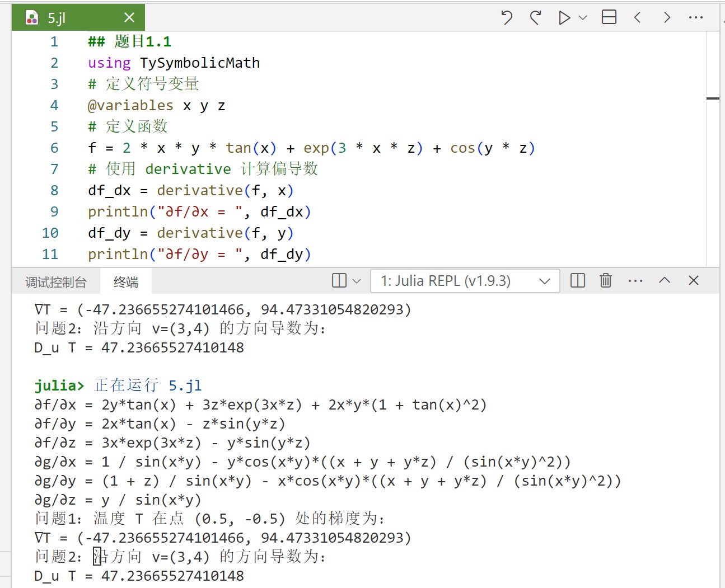This screenshot has height=588, width=725.
Task: Click the undo arrow icon in editor toolbar
Action: pyautogui.click(x=507, y=17)
